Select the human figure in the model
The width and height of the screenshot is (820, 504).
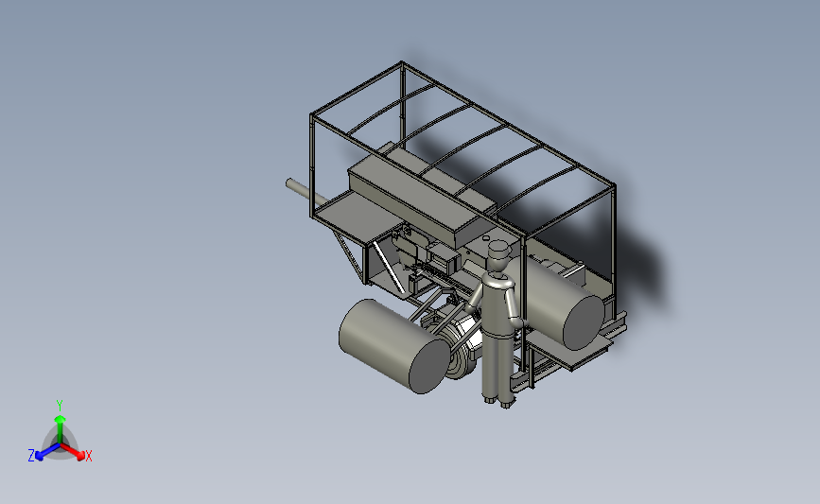pos(497,324)
